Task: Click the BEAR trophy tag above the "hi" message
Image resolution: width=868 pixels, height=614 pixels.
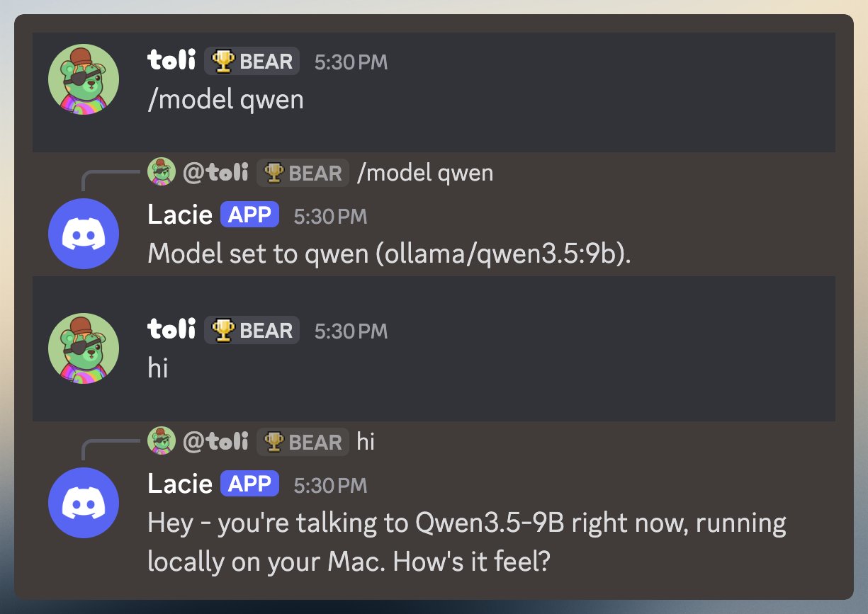Action: [x=252, y=331]
